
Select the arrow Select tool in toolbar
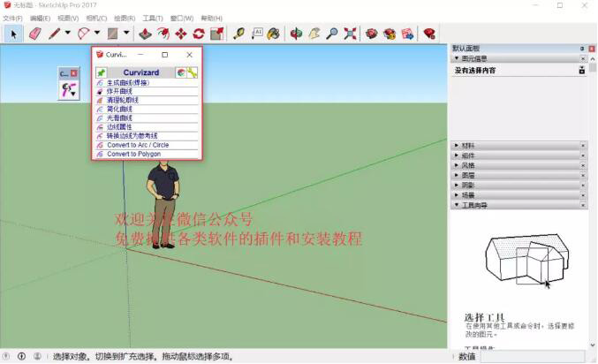[14, 34]
